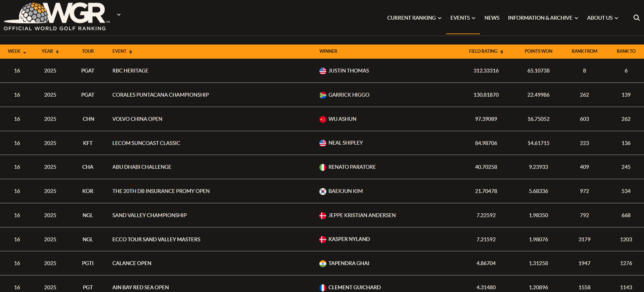This screenshot has height=292, width=644.
Task: Click rank to value 1276
Action: tap(626, 263)
